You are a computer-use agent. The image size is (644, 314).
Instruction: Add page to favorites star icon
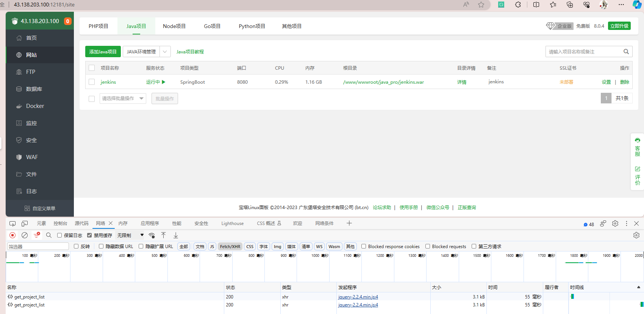pyautogui.click(x=481, y=5)
